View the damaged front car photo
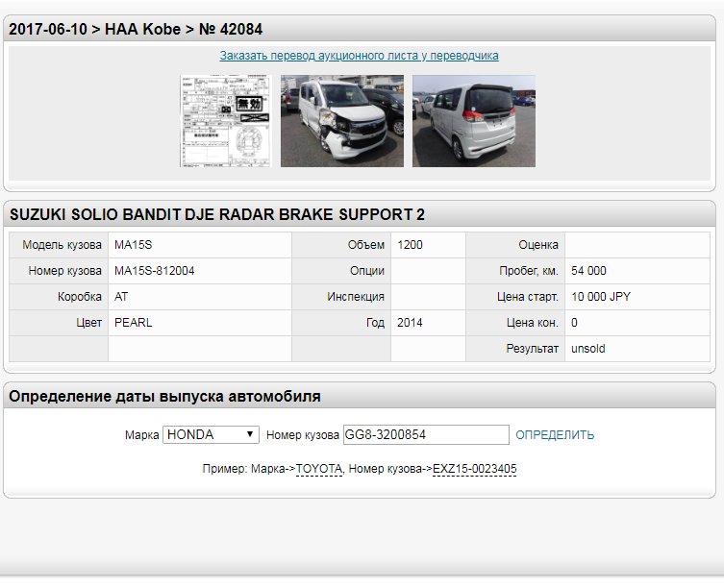Viewport: 724px width, 588px height. point(342,121)
